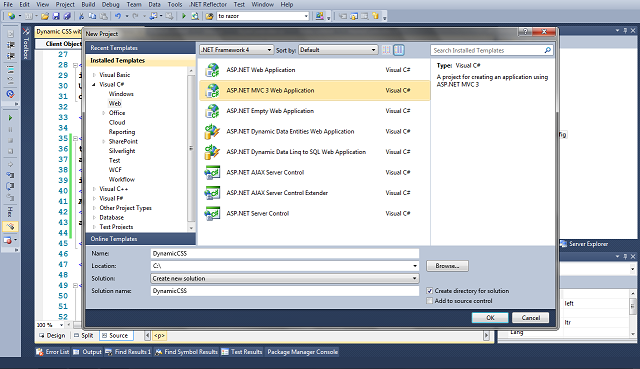Select Dynamic Data Entities template icon
Screen dimensions: 640x369
coord(212,131)
